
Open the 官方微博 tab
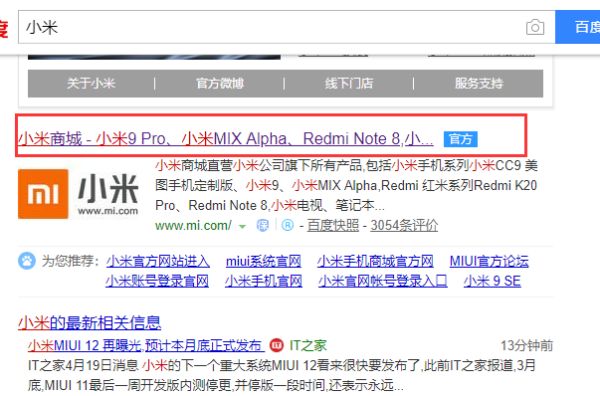220,83
